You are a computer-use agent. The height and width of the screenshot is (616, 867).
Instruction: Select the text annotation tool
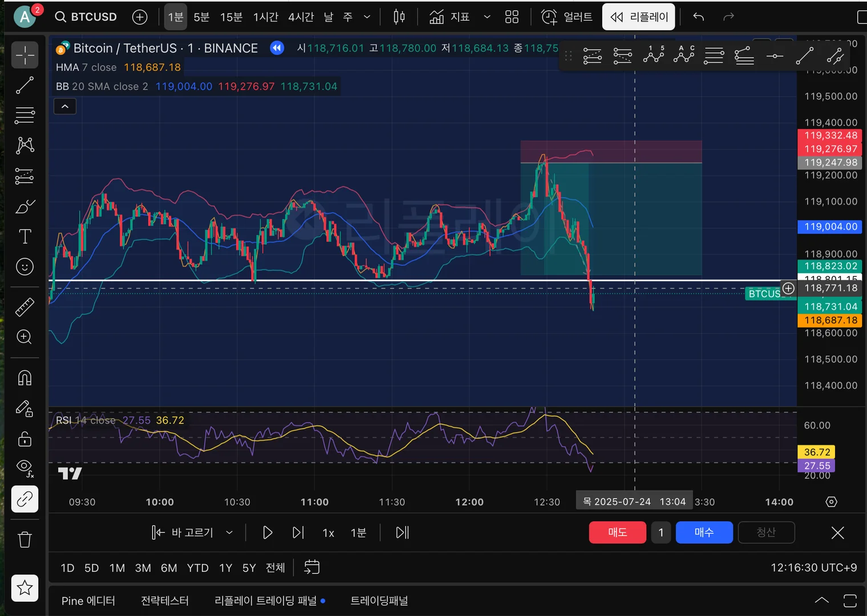point(25,237)
